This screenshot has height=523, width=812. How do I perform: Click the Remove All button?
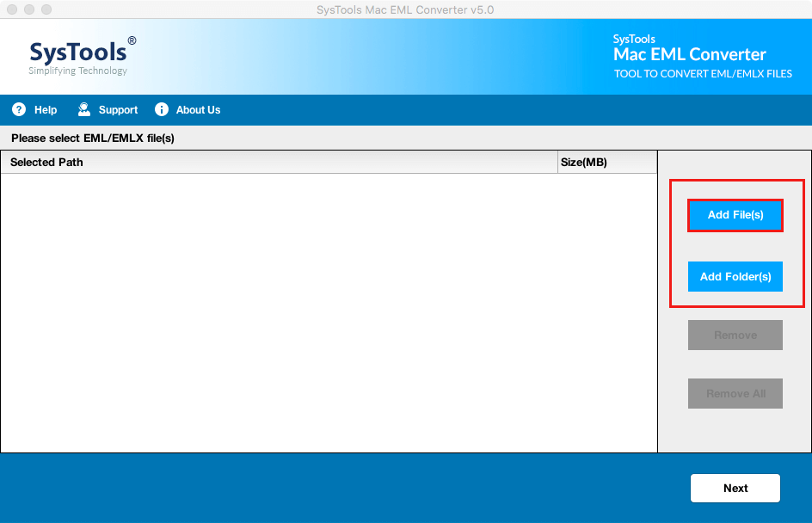(x=735, y=393)
